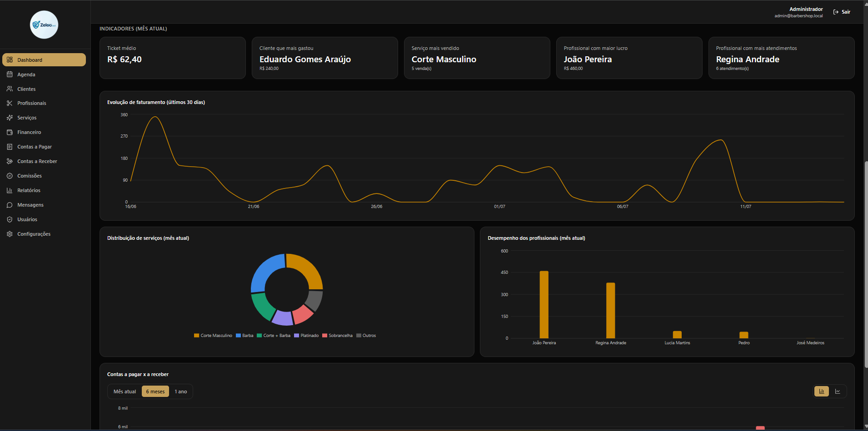Toggle Corte Masculino legend swatch
Image resolution: width=868 pixels, height=431 pixels.
pos(196,336)
